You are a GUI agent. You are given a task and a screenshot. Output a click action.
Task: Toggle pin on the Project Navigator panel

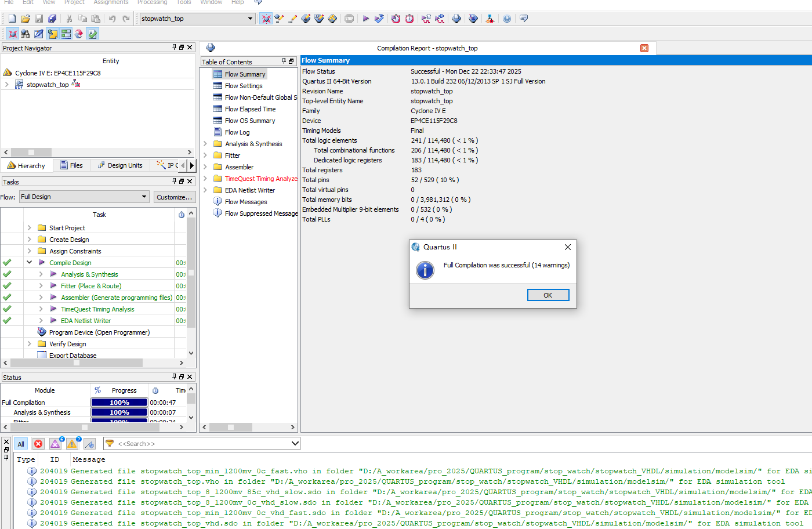[x=174, y=48]
